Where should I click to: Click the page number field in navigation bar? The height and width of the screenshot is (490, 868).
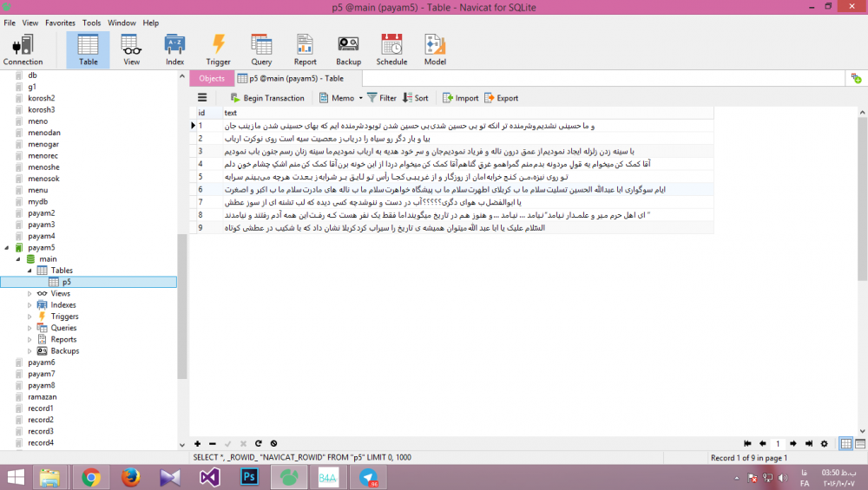pyautogui.click(x=778, y=443)
